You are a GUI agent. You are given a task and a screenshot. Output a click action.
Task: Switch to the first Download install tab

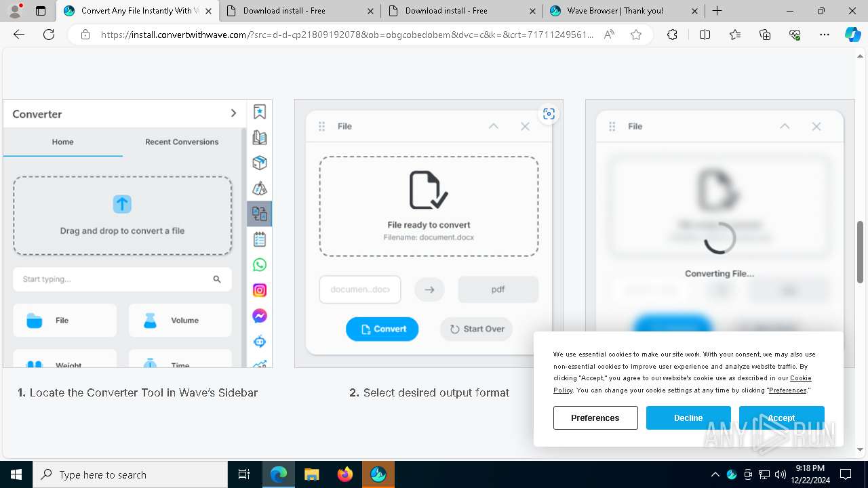point(299,11)
